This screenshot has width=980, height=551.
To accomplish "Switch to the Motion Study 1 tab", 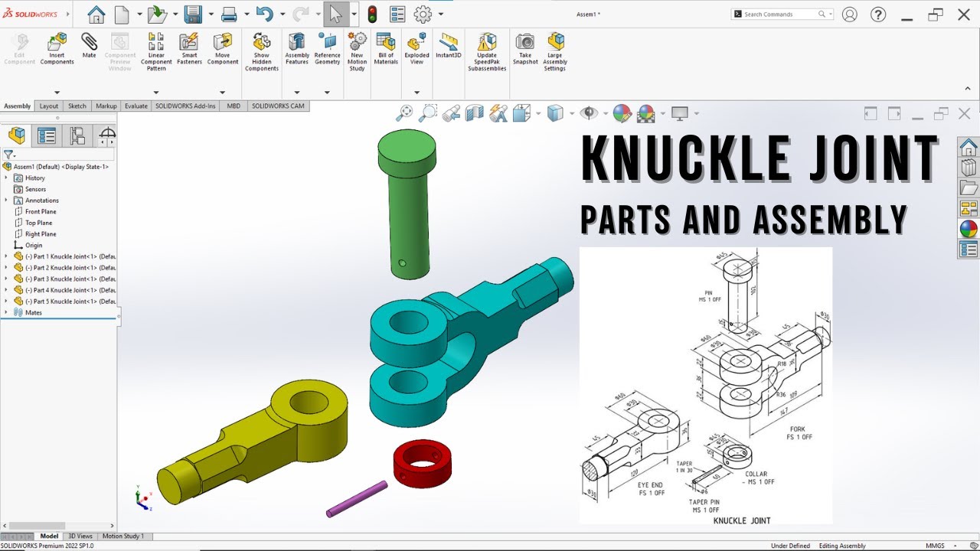I will [x=122, y=536].
